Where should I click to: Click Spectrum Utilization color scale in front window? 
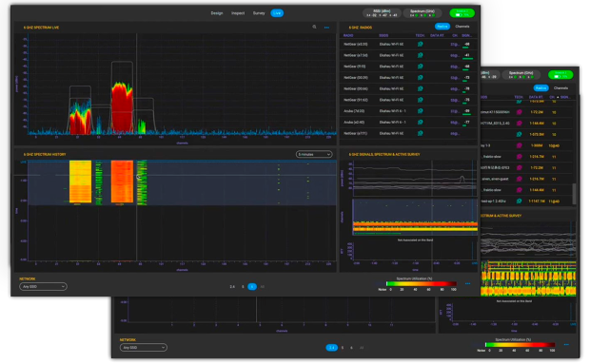[x=421, y=284]
